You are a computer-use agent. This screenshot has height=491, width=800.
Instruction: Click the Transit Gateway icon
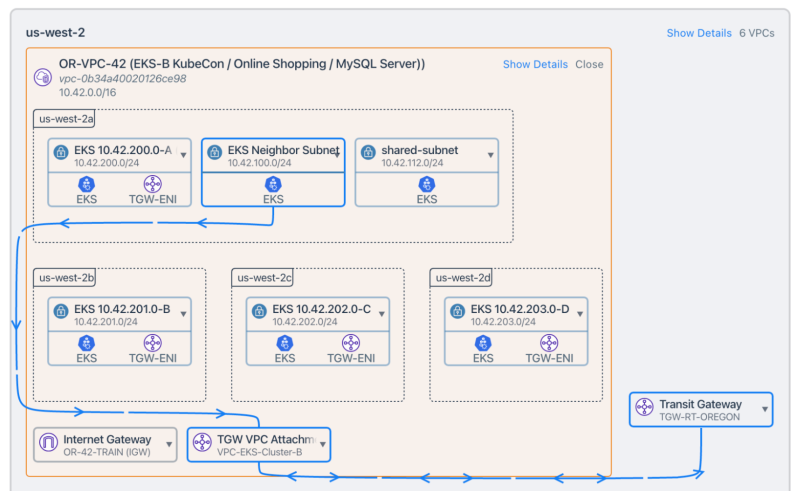(644, 407)
